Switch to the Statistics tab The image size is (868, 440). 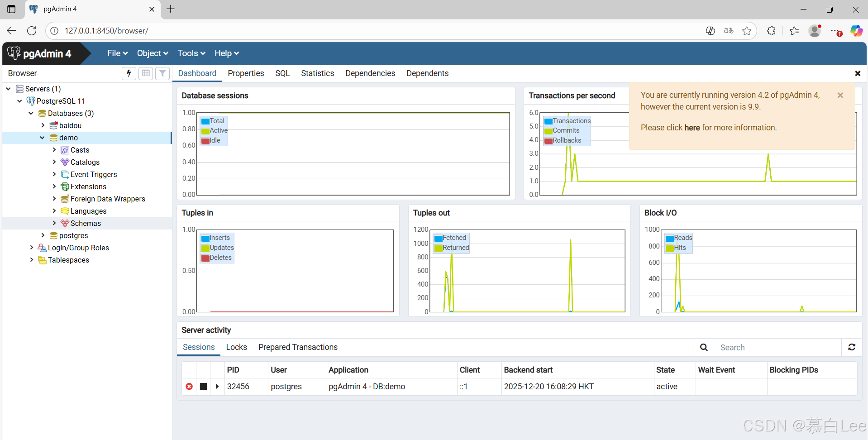(x=318, y=73)
